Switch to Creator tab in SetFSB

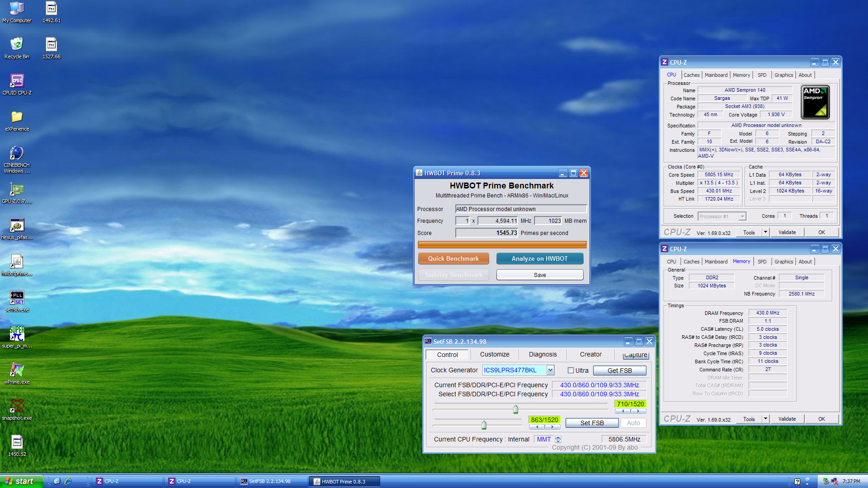tap(591, 355)
